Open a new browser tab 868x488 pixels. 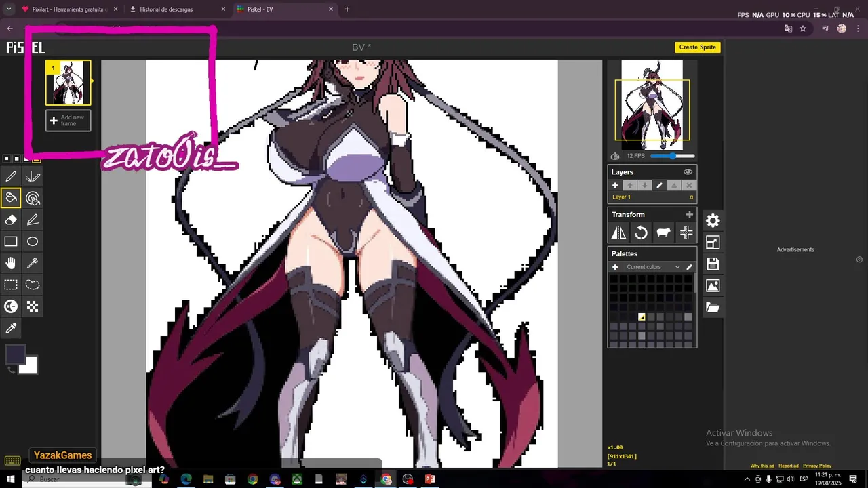(347, 9)
